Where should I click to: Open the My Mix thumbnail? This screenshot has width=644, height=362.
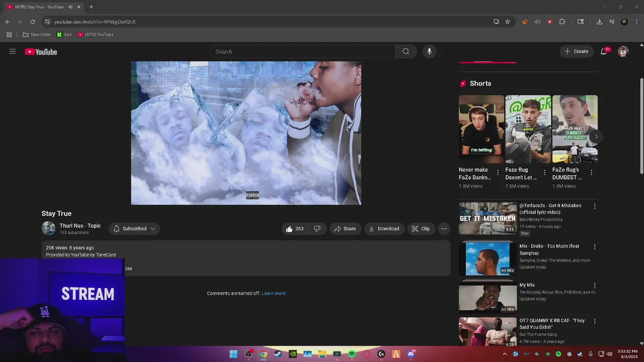(x=488, y=298)
